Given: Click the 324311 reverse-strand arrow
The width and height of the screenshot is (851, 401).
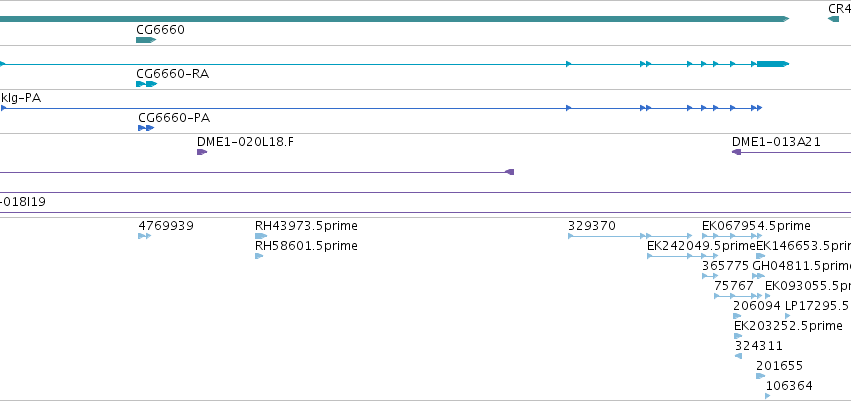Looking at the screenshot, I should pos(738,356).
